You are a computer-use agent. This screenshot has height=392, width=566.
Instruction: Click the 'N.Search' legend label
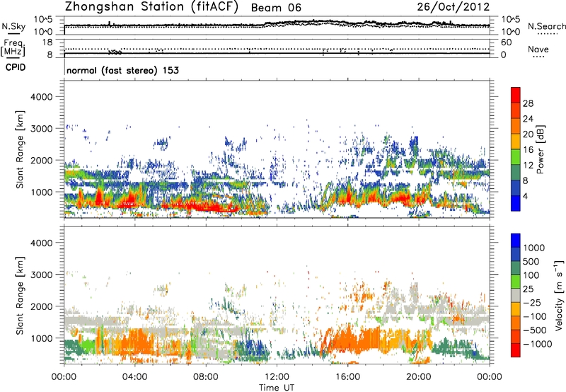[x=546, y=26]
